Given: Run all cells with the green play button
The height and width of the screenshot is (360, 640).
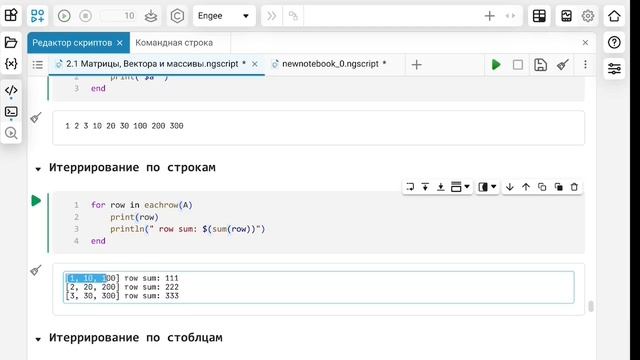Looking at the screenshot, I should pos(496,64).
